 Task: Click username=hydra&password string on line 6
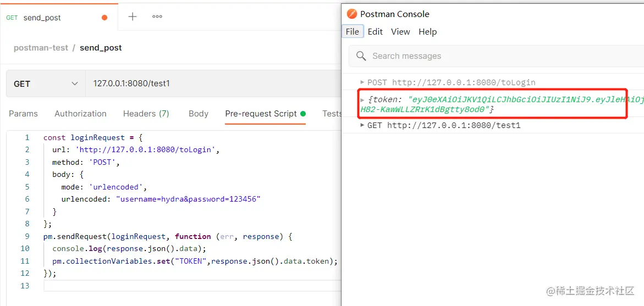[x=189, y=199]
